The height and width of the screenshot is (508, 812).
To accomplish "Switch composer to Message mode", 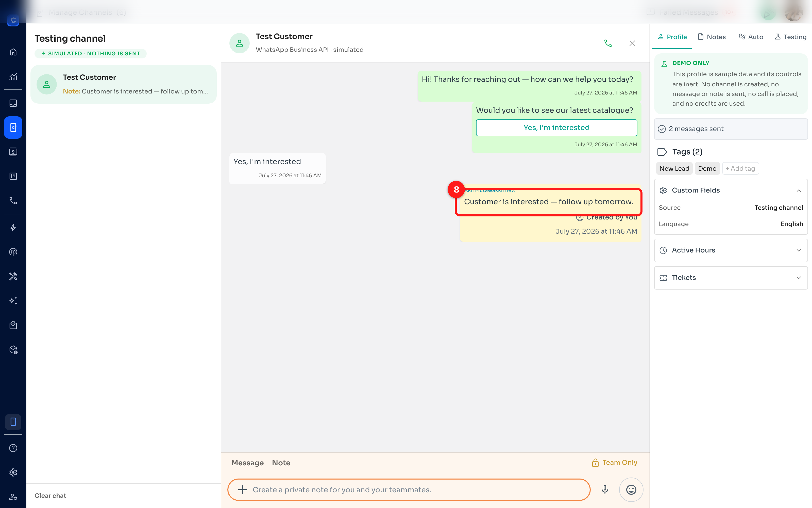I will [248, 463].
